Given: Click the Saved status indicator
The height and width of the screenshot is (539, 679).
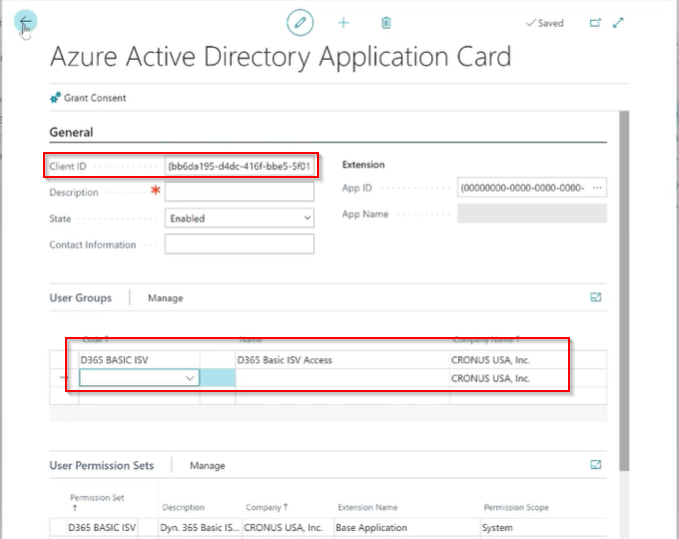Looking at the screenshot, I should point(545,23).
